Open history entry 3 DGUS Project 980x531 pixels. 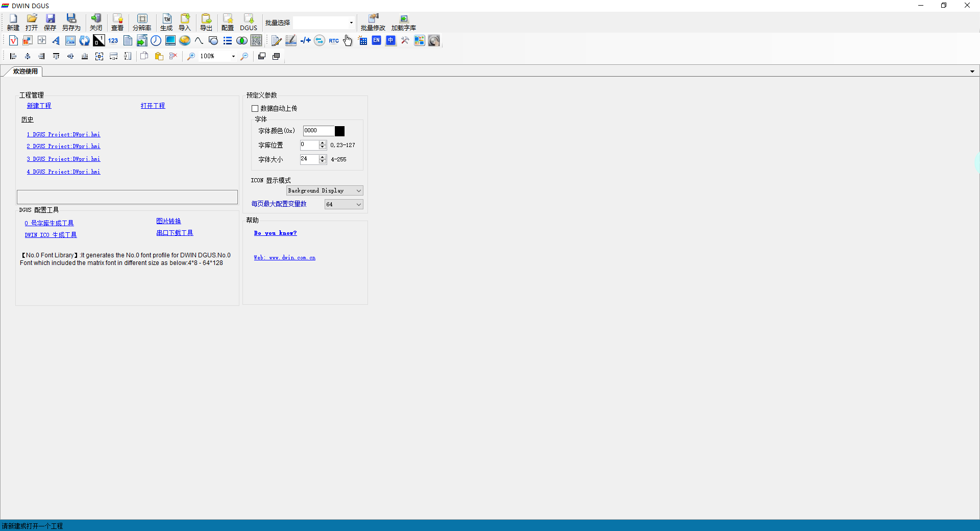click(63, 159)
